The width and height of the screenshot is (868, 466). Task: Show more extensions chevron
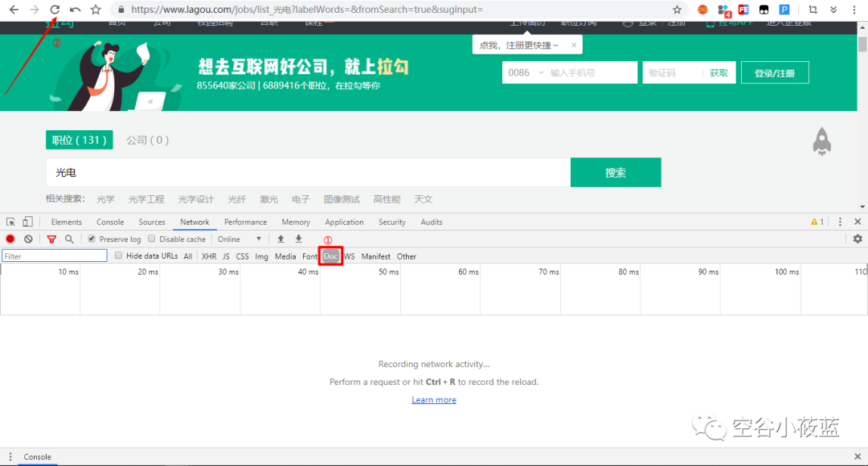point(833,10)
